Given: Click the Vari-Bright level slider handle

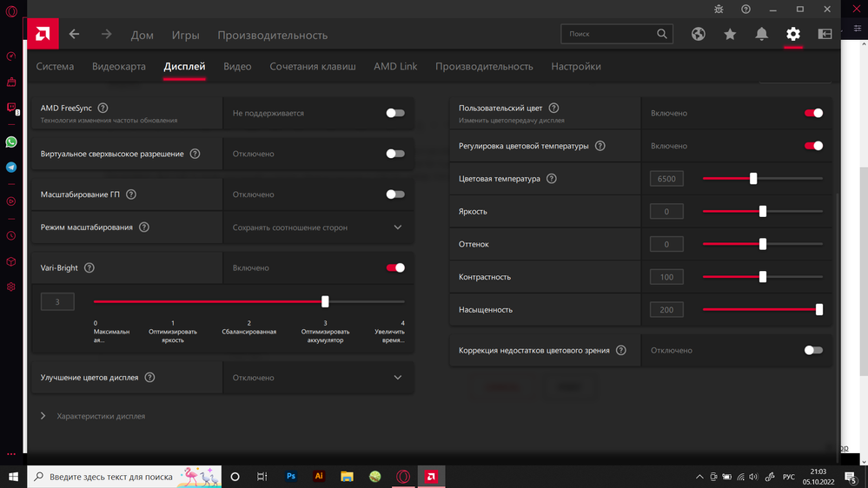Looking at the screenshot, I should pos(325,301).
